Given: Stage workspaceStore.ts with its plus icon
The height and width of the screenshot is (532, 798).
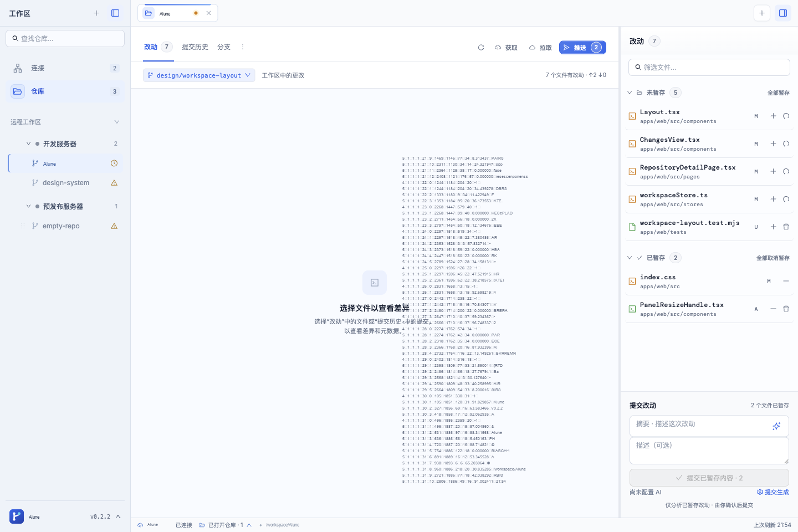Looking at the screenshot, I should (773, 199).
